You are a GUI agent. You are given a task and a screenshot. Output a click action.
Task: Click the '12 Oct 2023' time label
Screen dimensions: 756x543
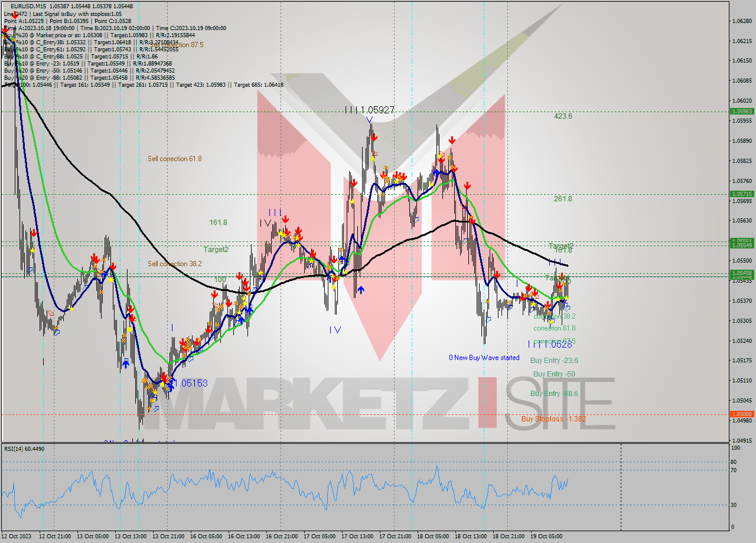point(15,537)
